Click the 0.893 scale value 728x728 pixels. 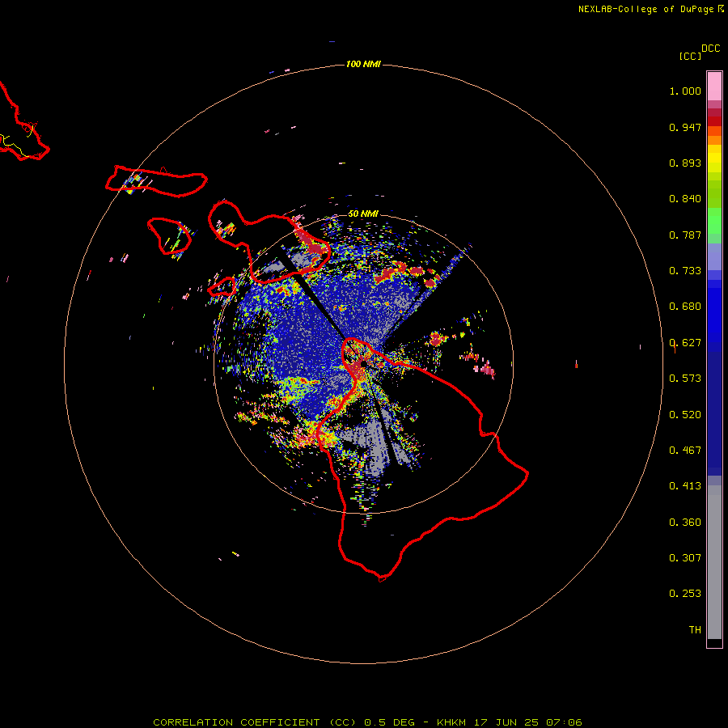[685, 163]
